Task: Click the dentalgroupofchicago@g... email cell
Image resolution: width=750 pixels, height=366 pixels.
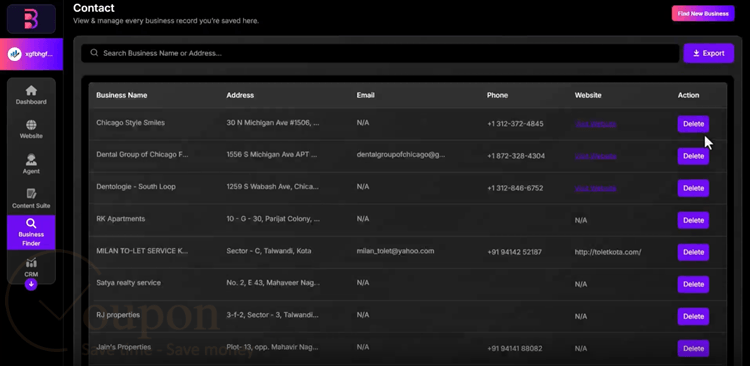Action: click(401, 155)
